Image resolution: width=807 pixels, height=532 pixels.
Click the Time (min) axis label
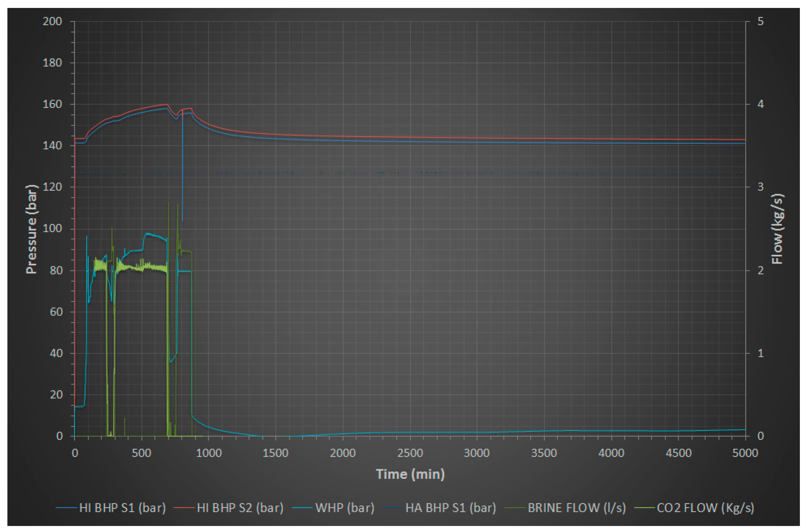(410, 474)
